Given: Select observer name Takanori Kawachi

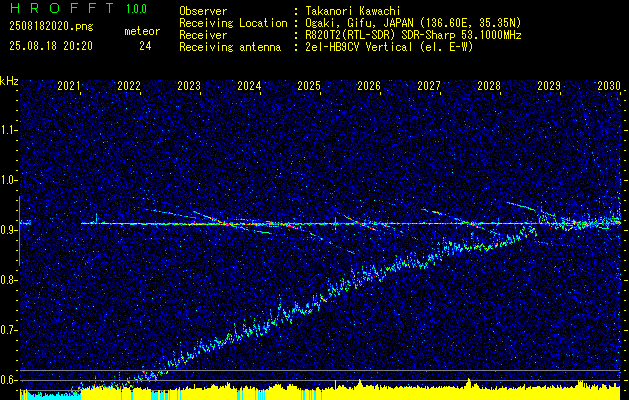Looking at the screenshot, I should [x=352, y=11].
